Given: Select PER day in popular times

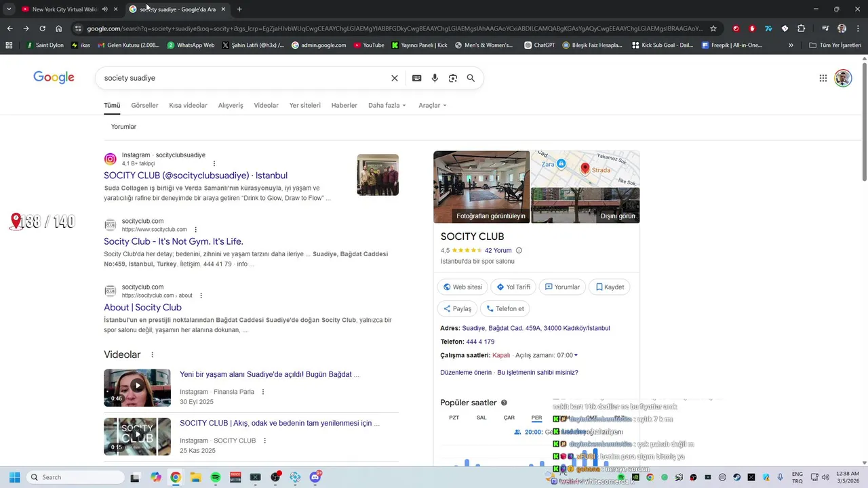Looking at the screenshot, I should 536,418.
